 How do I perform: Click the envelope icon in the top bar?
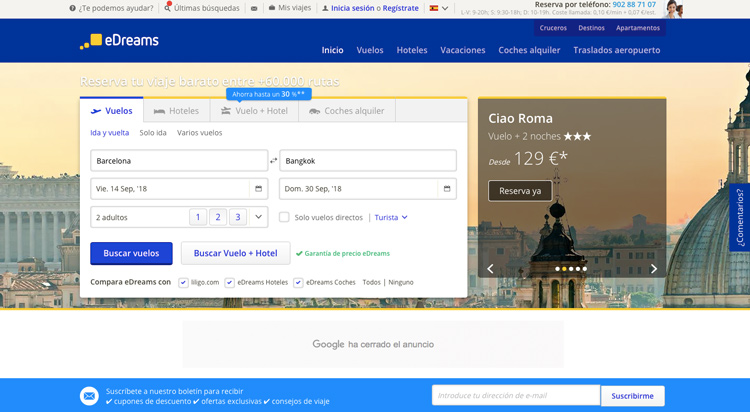click(x=254, y=8)
